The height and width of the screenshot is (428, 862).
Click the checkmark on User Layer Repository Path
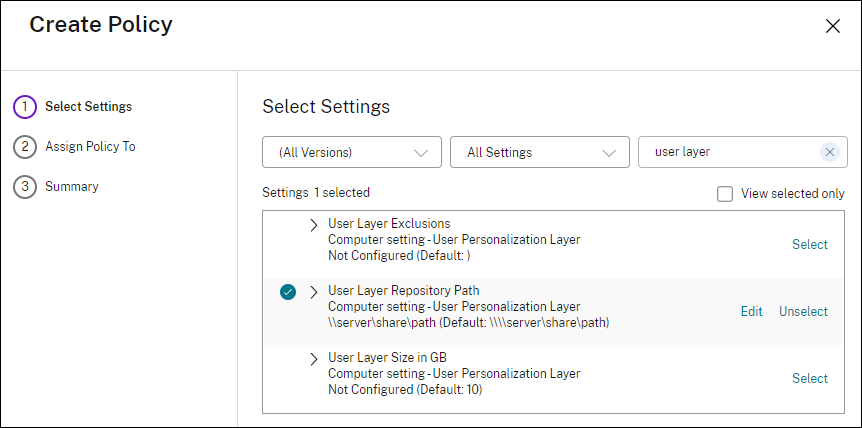click(x=288, y=292)
